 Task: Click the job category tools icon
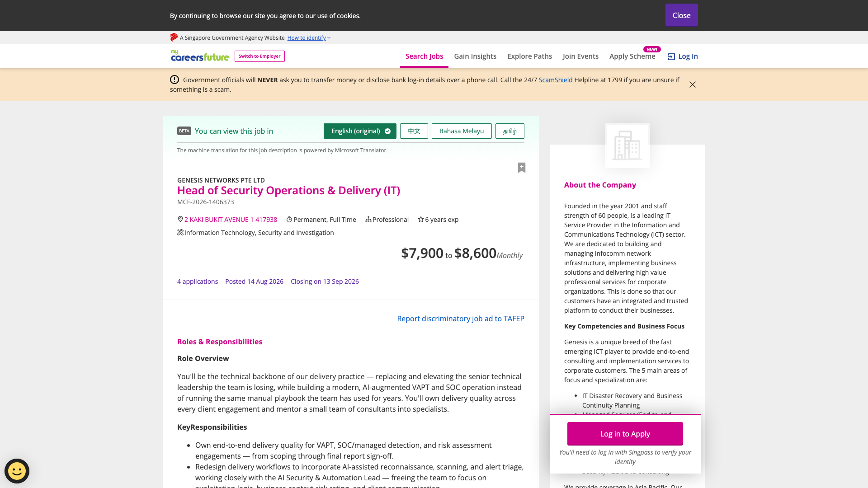(180, 232)
